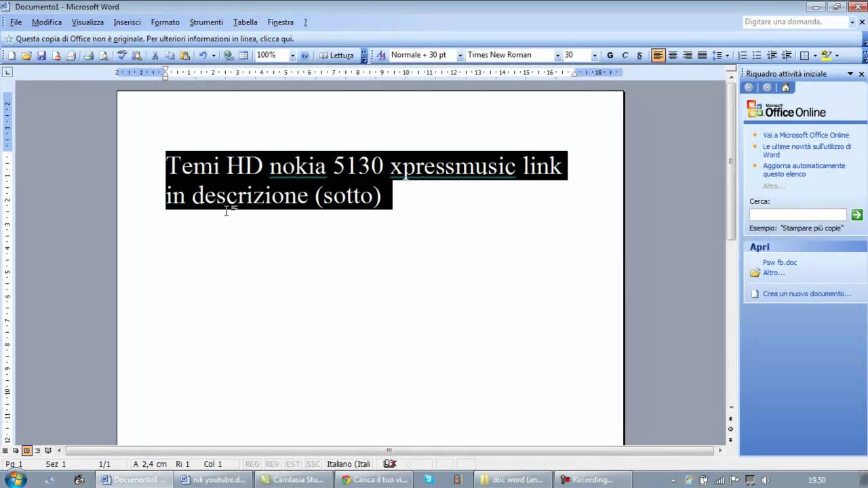Expand the undo history arrow
This screenshot has width=868, height=488.
(x=214, y=56)
